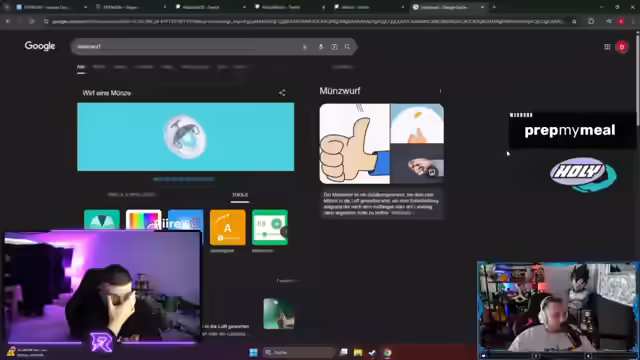Viewport: 640px width, 360px height.
Task: Reload the page
Action: pos(31,21)
